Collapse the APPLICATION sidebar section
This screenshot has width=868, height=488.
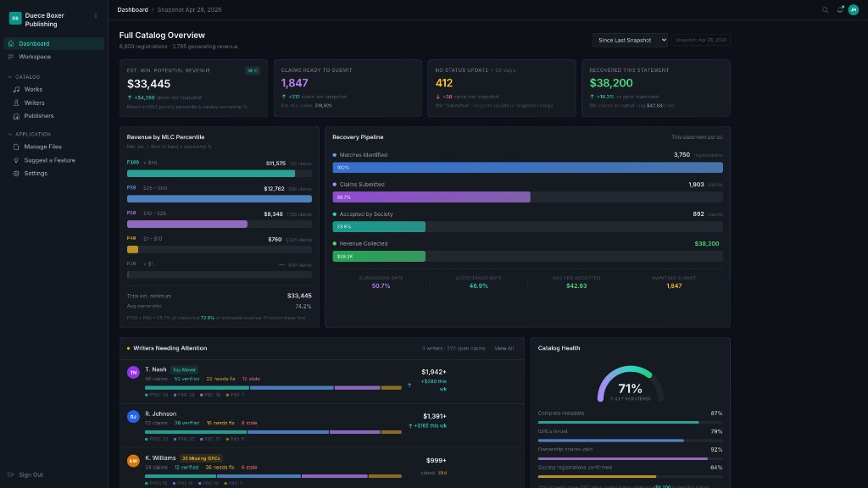click(x=29, y=135)
